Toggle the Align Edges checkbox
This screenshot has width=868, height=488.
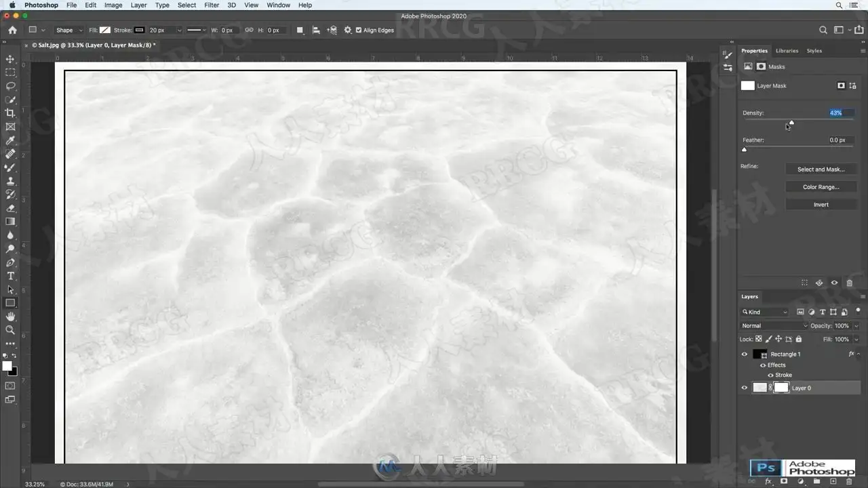click(x=359, y=30)
